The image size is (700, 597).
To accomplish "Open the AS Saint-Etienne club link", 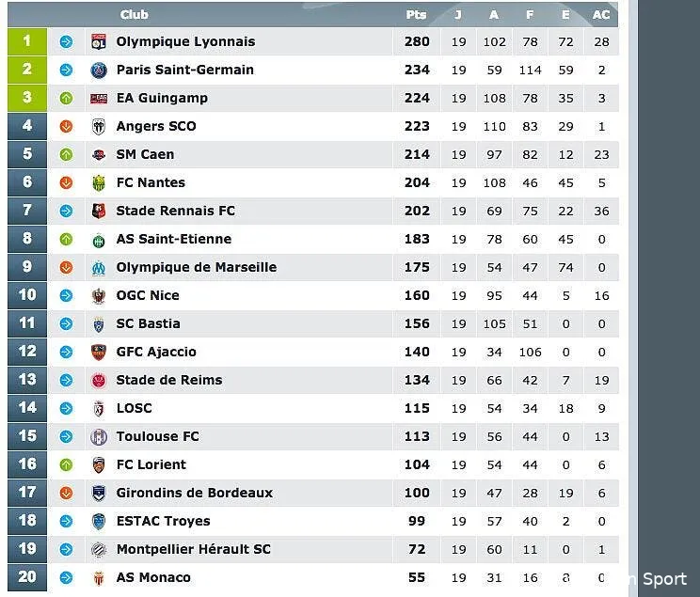I will coord(173,239).
